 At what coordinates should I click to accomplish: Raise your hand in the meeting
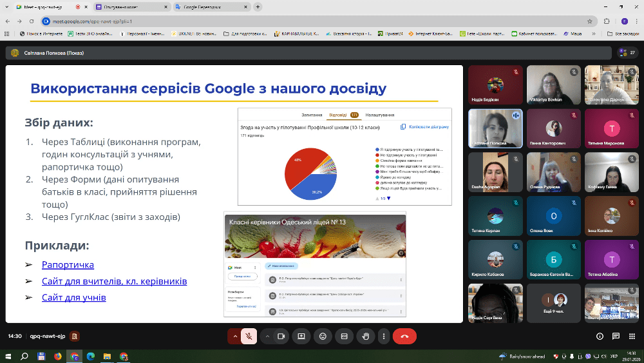366,336
